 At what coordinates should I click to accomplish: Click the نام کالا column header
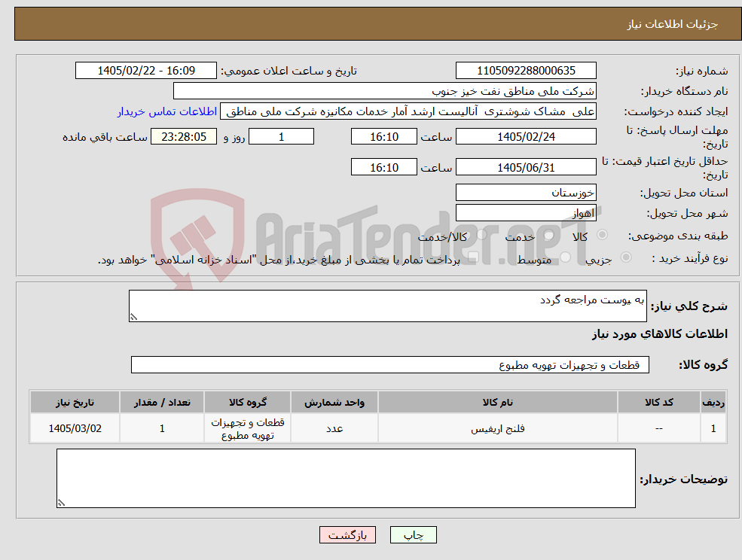pyautogui.click(x=497, y=402)
